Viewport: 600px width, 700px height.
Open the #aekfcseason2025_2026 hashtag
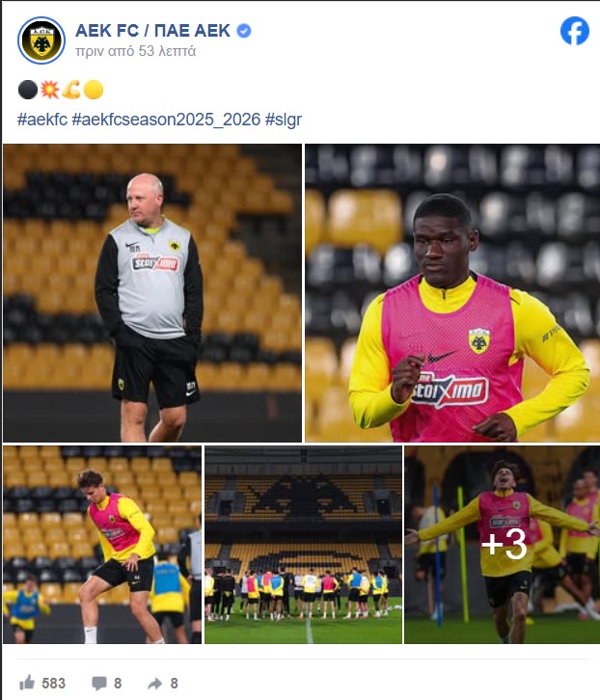(166, 120)
